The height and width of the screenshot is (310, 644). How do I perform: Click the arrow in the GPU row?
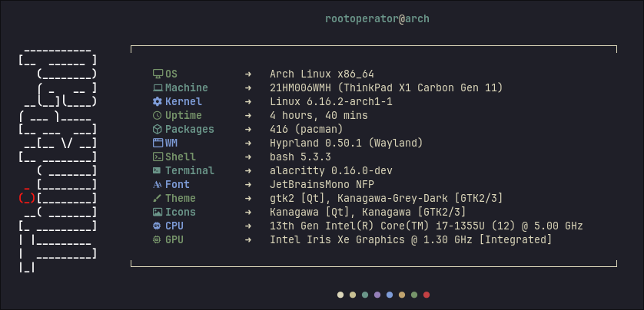248,239
